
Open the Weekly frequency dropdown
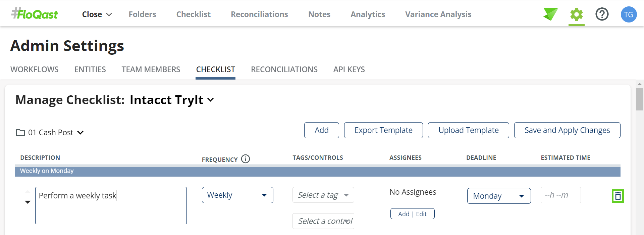[x=237, y=195]
